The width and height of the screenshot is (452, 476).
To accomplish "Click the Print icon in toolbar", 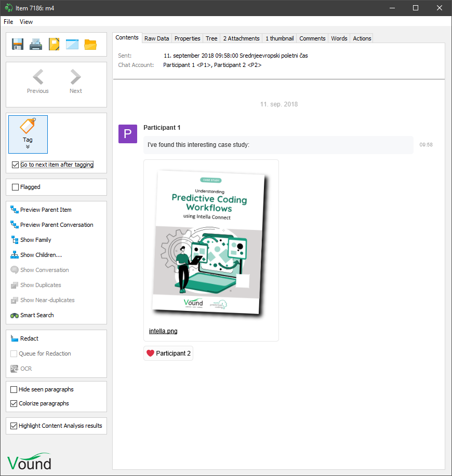I will (x=36, y=44).
